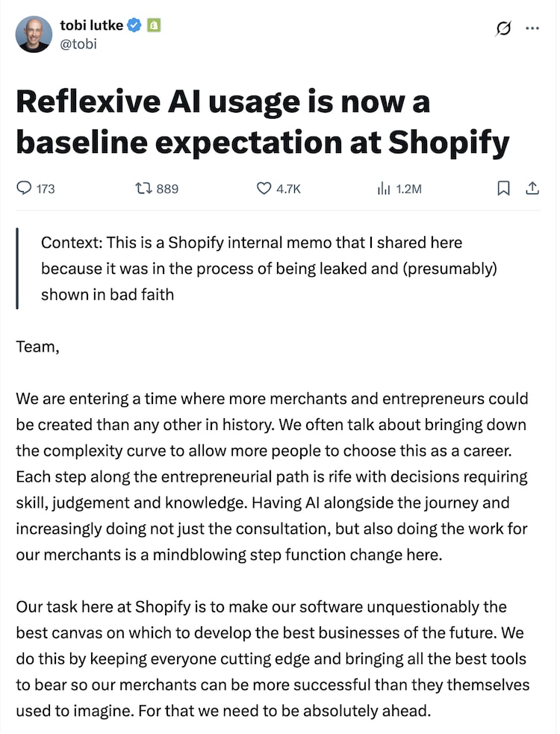The image size is (560, 734).
Task: Open the view analytics bar-chart icon
Action: (384, 188)
